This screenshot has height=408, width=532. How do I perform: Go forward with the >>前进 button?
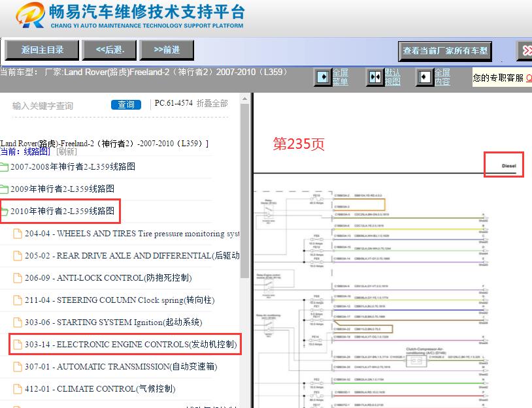pos(167,50)
